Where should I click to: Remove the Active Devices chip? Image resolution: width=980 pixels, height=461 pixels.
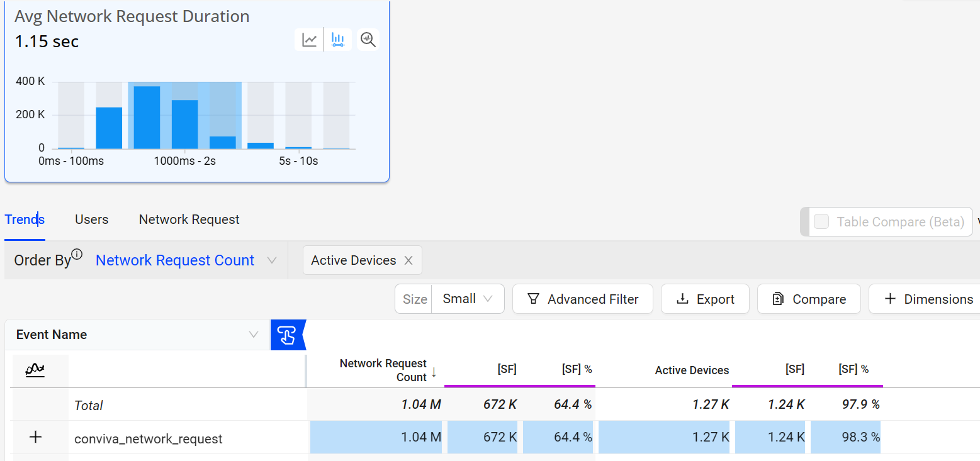pyautogui.click(x=408, y=260)
